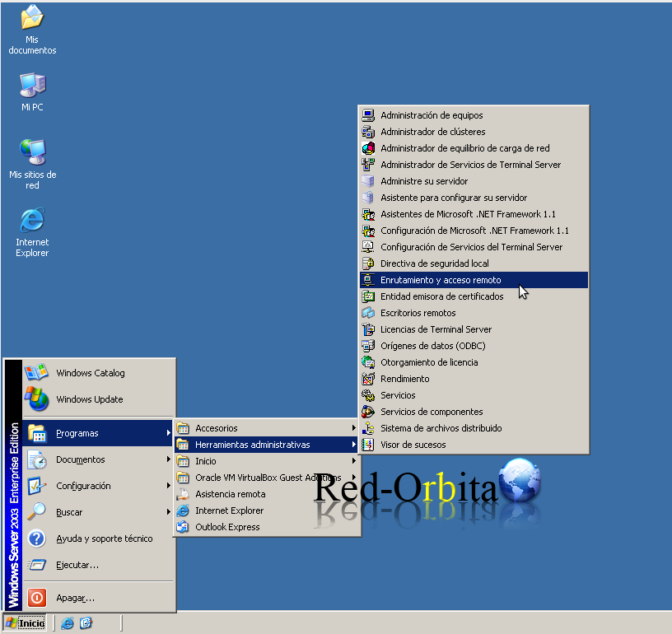The image size is (672, 634).
Task: Open Ayuda y soporte técnico
Action: 99,538
